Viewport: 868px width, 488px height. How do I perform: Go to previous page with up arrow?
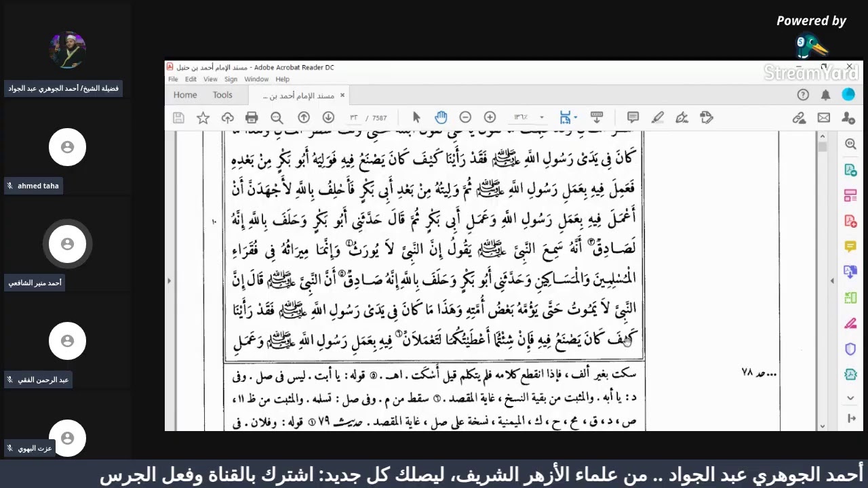[x=304, y=117]
